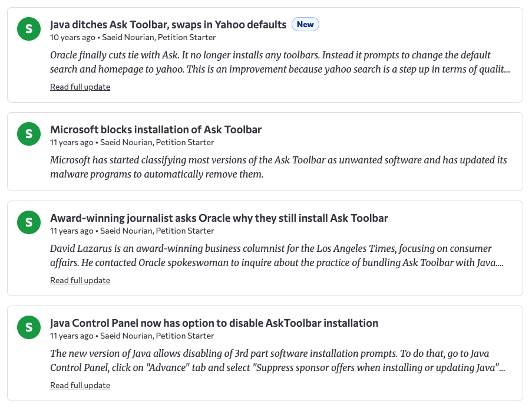532x407 pixels.
Task: Click the summary about Microsoft classifying Ask Toolbar as unwanted
Action: [x=278, y=167]
